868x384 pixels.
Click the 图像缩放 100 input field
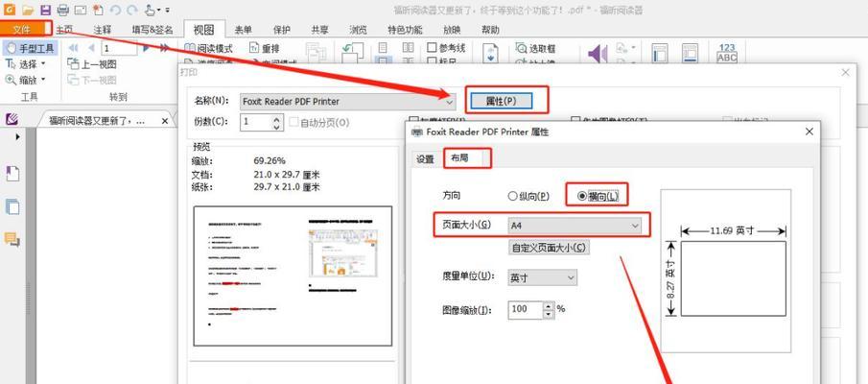pyautogui.click(x=526, y=310)
